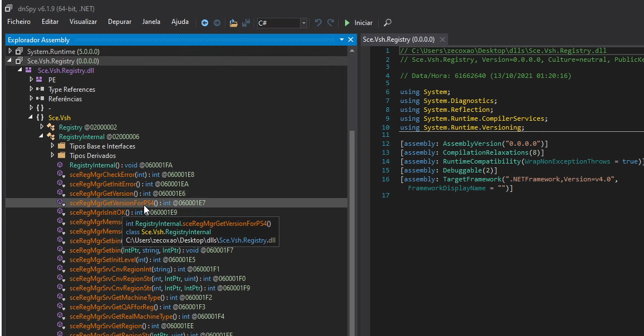Viewport: 644px width, 336px height.
Task: Select the Sce.Vsh.Registry (0.0.0.0) document tab
Action: coord(399,39)
